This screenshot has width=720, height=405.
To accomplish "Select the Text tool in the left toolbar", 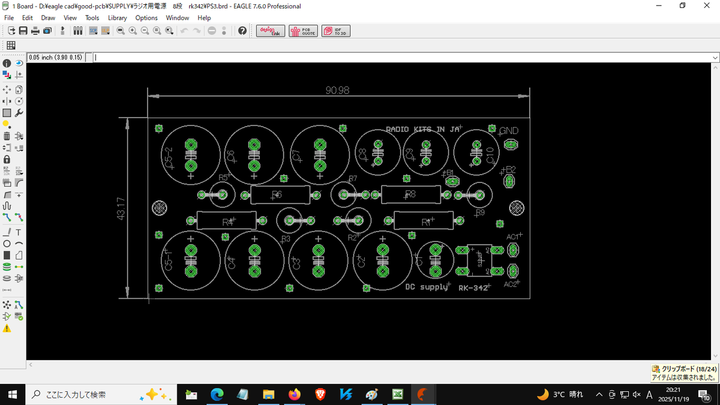I will 20,231.
